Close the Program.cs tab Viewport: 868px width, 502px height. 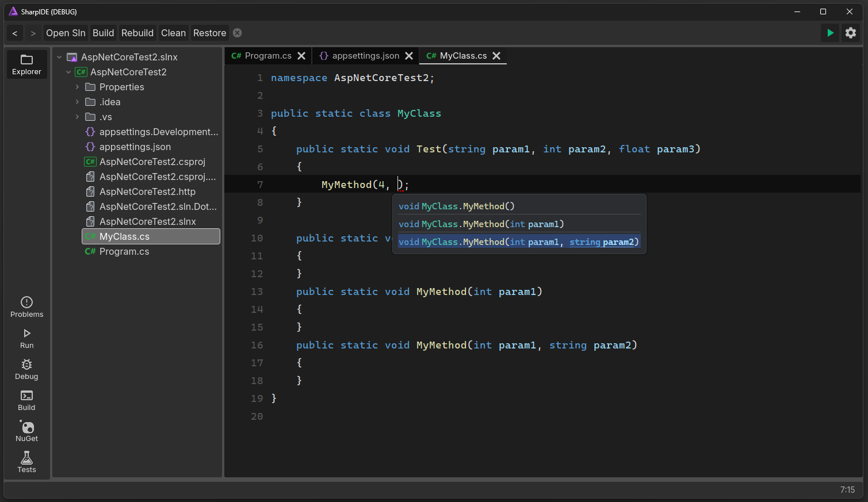tap(301, 56)
